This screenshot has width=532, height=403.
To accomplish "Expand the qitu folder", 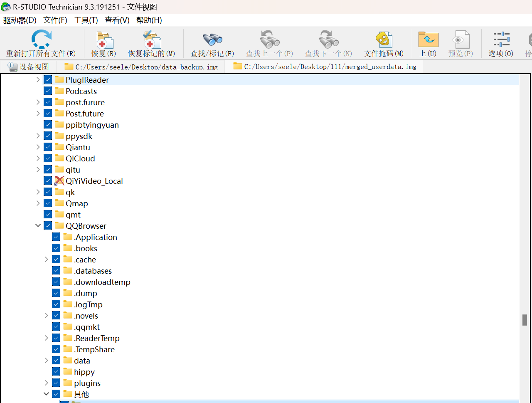I will [38, 170].
